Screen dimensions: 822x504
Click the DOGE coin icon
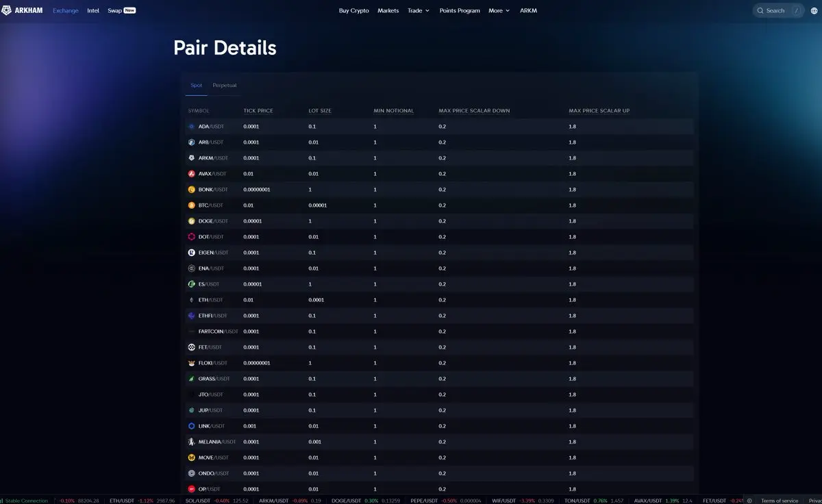(192, 221)
